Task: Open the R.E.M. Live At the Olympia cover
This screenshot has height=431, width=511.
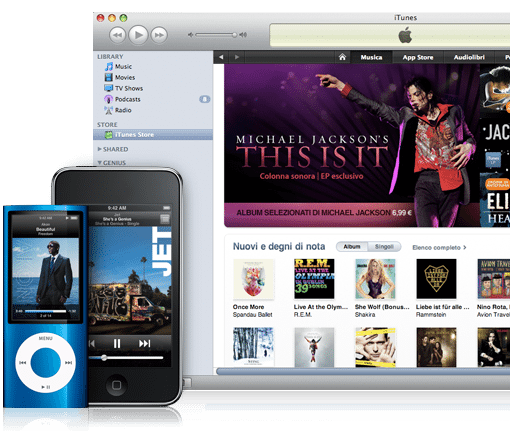Action: click(314, 279)
